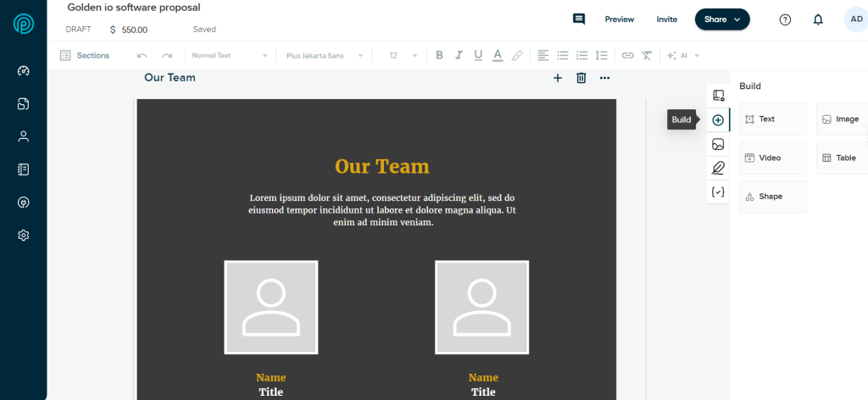Toggle underline formatting
Image resolution: width=868 pixels, height=400 pixels.
pos(478,55)
